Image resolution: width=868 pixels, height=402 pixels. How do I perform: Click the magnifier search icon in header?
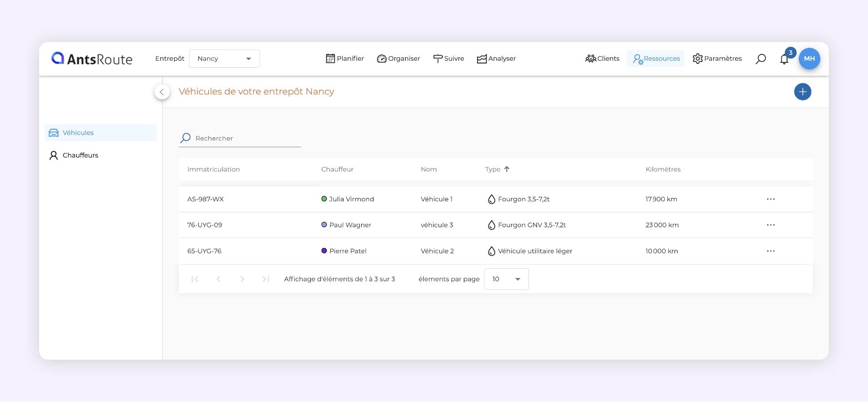(761, 59)
